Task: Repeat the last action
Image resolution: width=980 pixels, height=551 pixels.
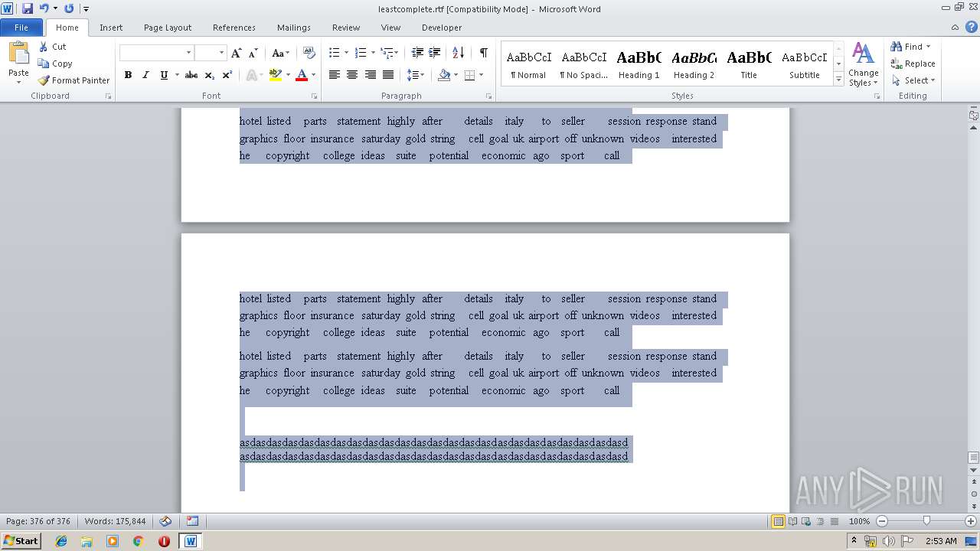Action: [x=69, y=8]
